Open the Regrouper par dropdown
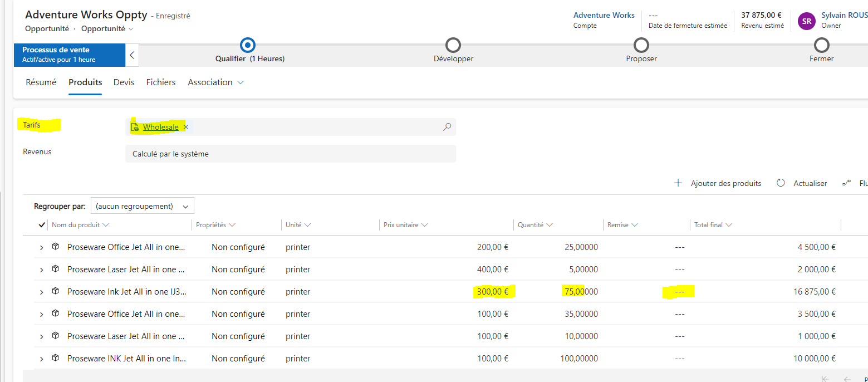Viewport: 868px width, 382px height. pos(143,206)
